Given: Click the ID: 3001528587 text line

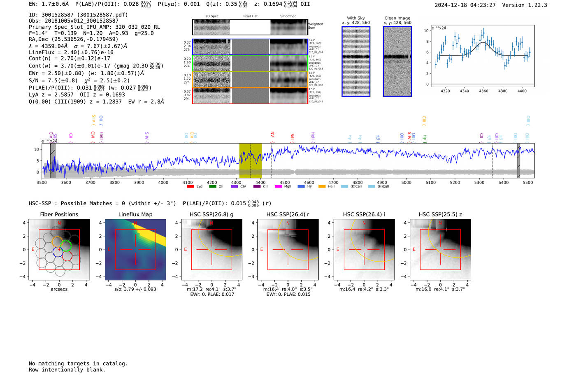Looking at the screenshot, I should (x=78, y=15).
